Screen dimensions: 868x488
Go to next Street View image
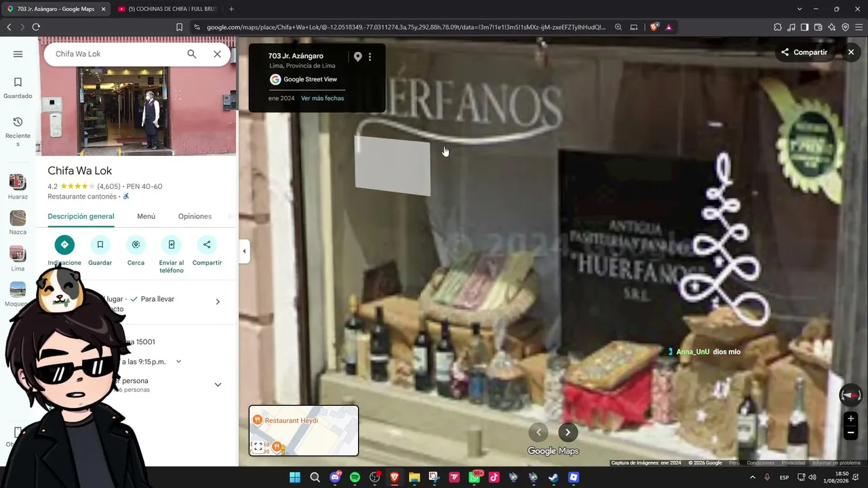coord(568,432)
